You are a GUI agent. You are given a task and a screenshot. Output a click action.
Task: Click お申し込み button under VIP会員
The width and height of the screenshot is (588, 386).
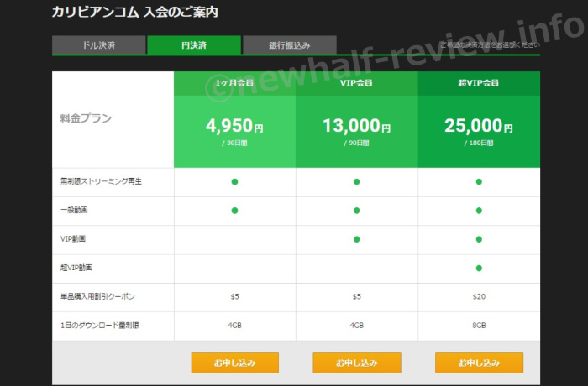[x=357, y=363]
